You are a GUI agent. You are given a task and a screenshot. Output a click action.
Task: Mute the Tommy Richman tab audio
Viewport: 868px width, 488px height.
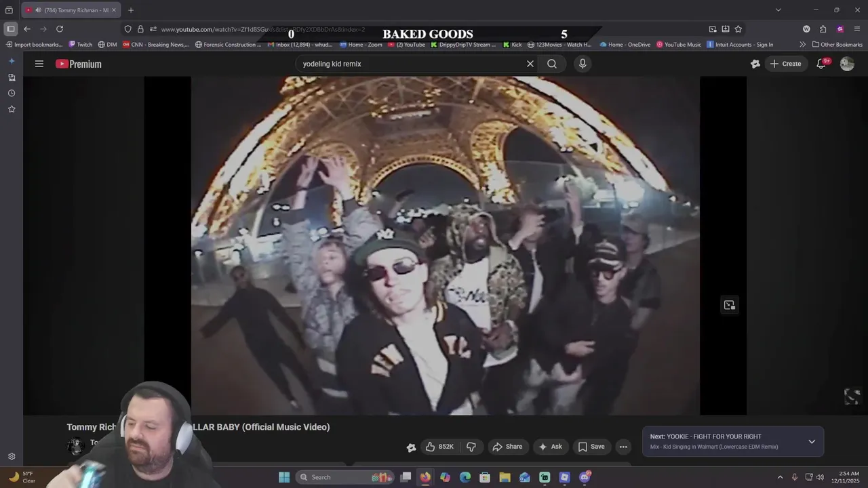38,10
